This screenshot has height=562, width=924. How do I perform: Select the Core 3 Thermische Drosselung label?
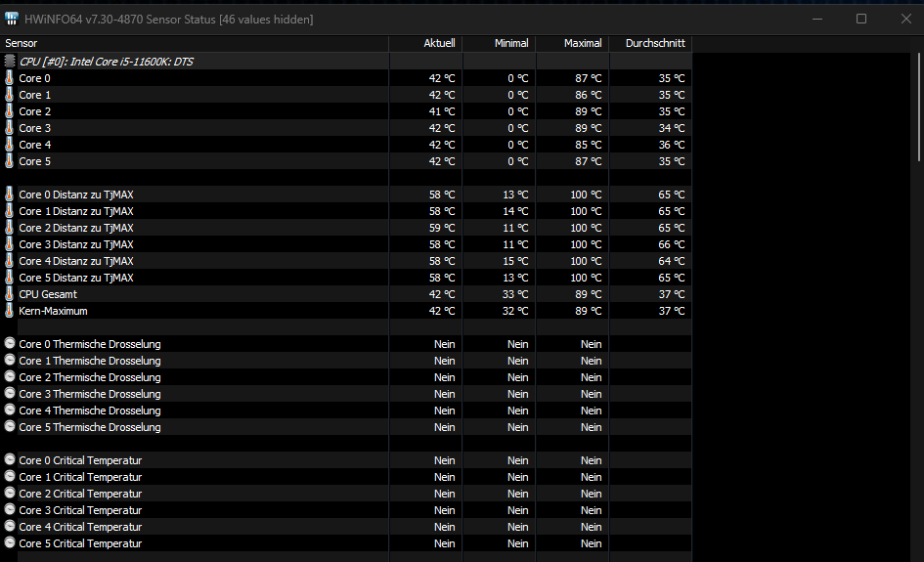90,394
